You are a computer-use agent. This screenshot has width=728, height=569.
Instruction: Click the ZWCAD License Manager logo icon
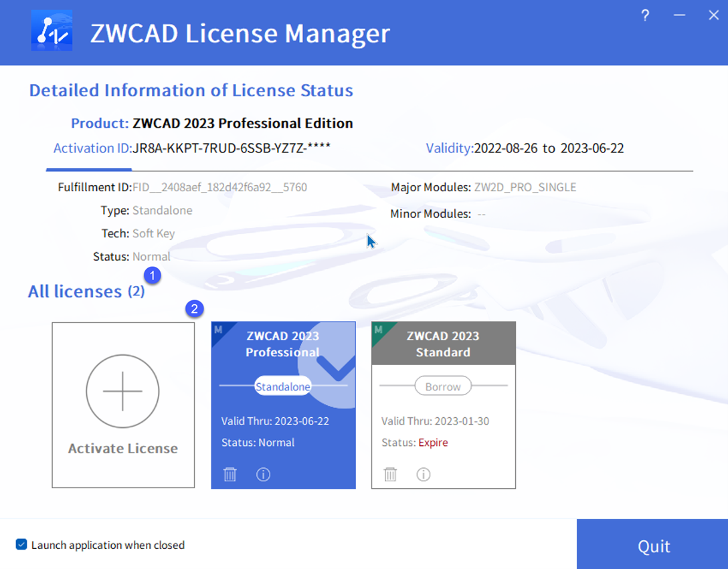click(52, 31)
